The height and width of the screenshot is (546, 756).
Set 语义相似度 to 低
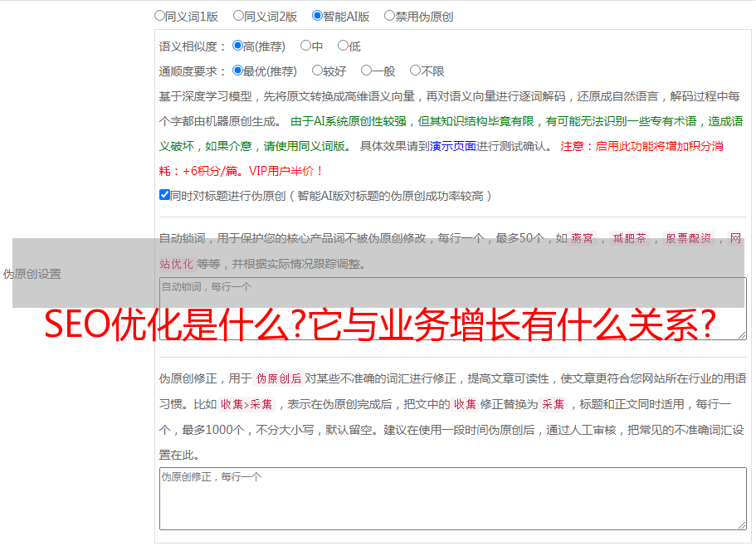tap(343, 46)
